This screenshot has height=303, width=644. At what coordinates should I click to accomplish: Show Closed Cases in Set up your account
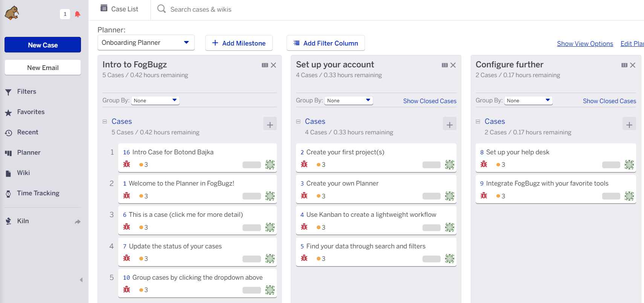(x=430, y=101)
